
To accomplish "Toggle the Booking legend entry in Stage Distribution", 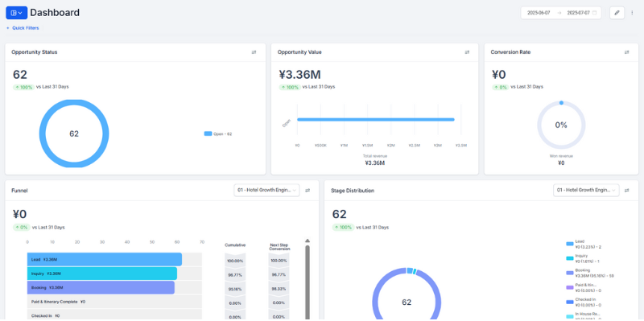I will click(x=590, y=273).
